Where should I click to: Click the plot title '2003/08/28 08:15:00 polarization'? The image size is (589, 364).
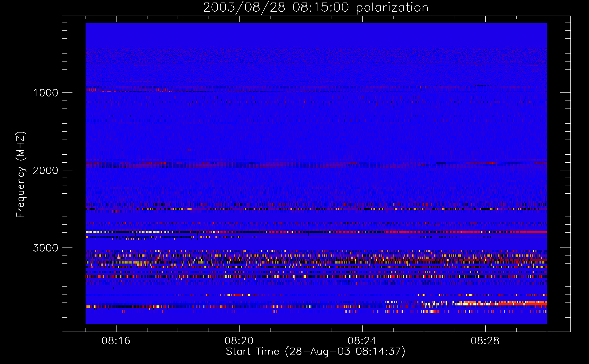pos(316,8)
